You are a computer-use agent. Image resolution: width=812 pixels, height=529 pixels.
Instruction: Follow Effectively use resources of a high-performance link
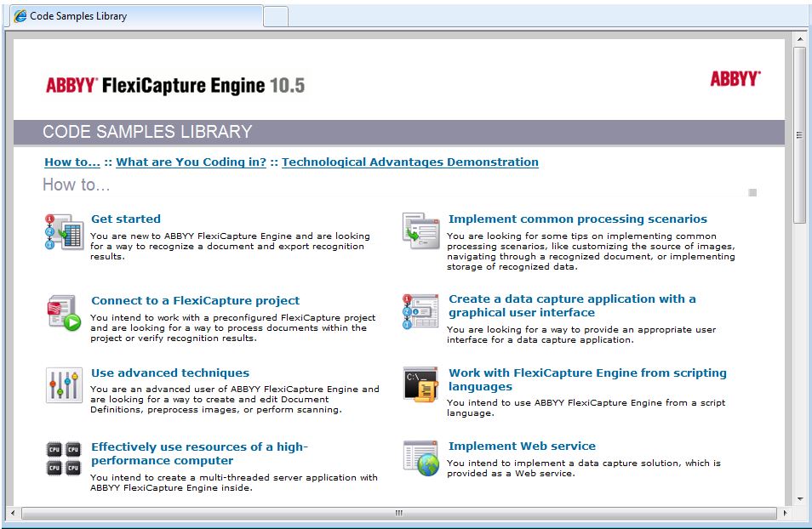click(199, 453)
